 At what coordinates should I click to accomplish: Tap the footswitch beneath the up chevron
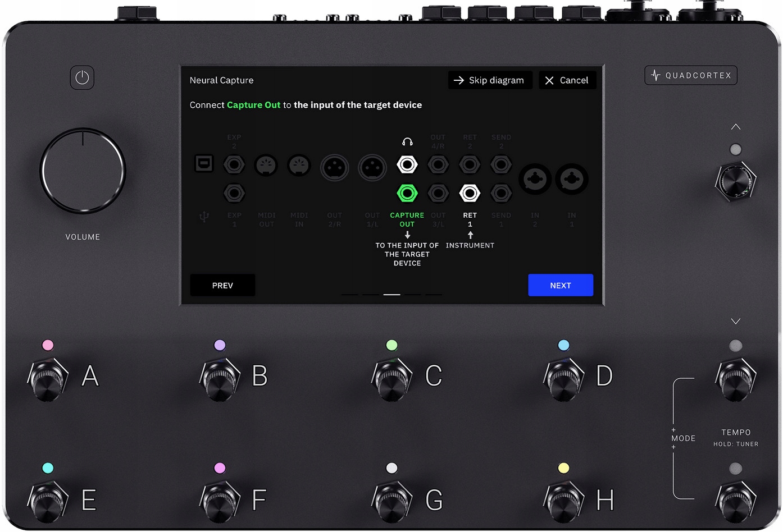736,181
